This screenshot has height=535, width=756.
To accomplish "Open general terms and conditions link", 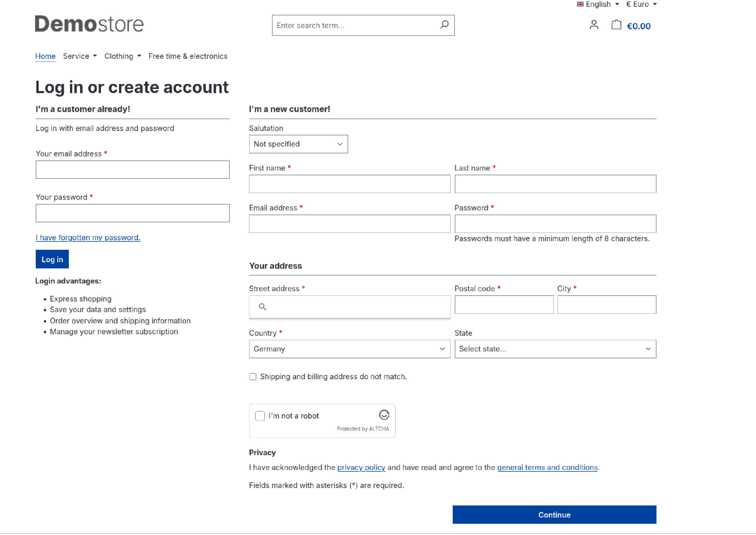I will (x=547, y=467).
